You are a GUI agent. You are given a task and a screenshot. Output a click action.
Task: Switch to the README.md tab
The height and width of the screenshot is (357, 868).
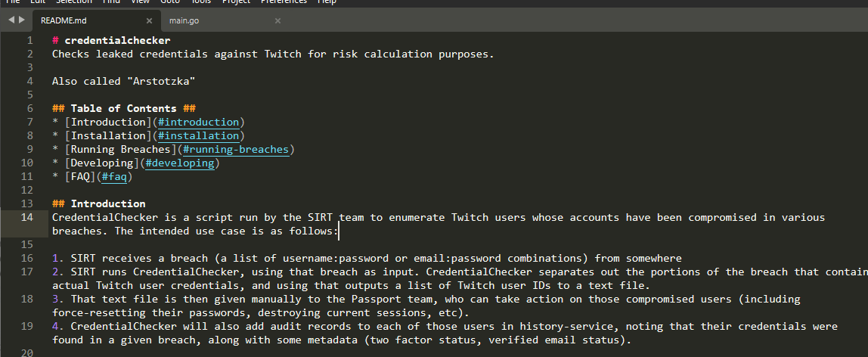(x=64, y=21)
